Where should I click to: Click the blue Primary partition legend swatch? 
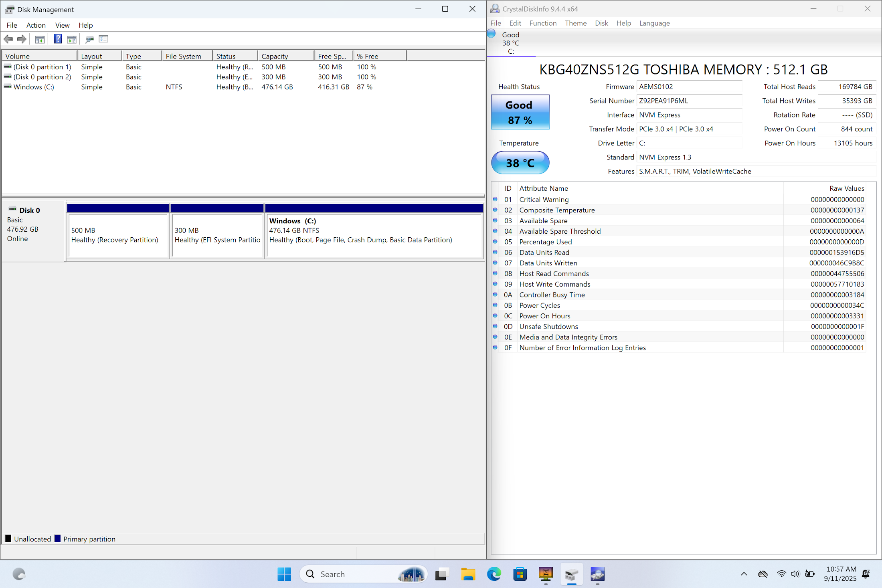tap(57, 538)
